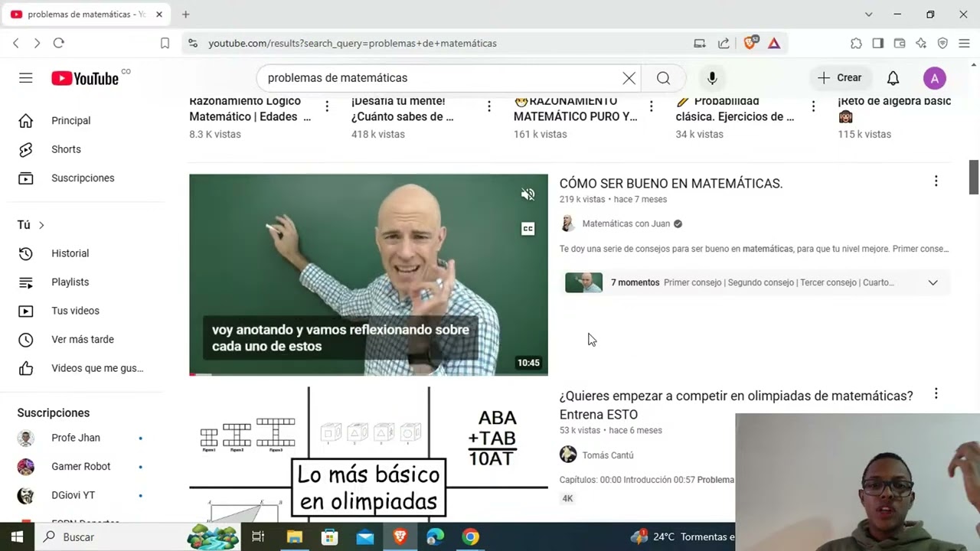Open Brave Rewards triangle icon

774,44
